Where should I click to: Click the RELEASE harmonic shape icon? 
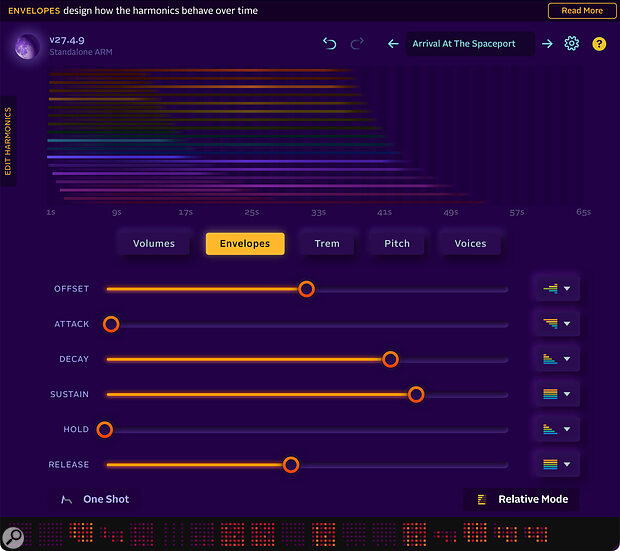coord(550,464)
